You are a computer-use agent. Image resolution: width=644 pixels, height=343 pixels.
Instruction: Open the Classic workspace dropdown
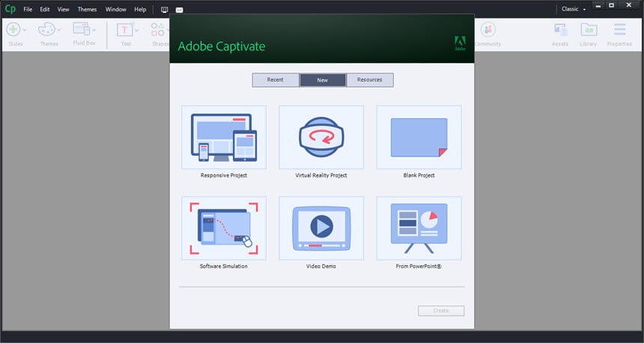pyautogui.click(x=574, y=9)
